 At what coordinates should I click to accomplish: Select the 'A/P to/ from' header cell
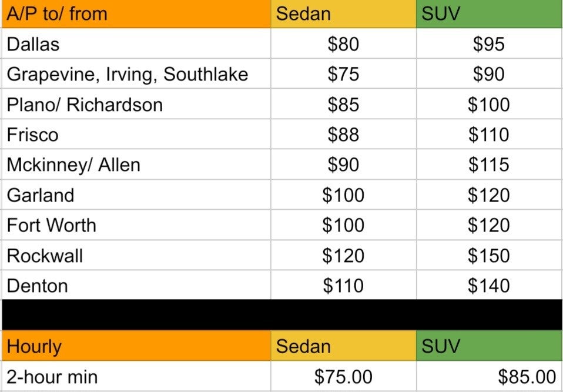(135, 14)
